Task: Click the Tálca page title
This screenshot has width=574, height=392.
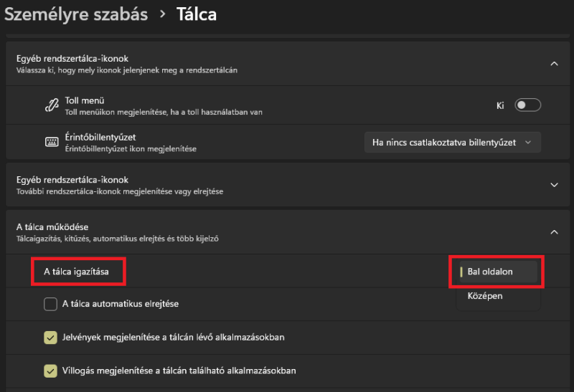Action: pos(196,14)
